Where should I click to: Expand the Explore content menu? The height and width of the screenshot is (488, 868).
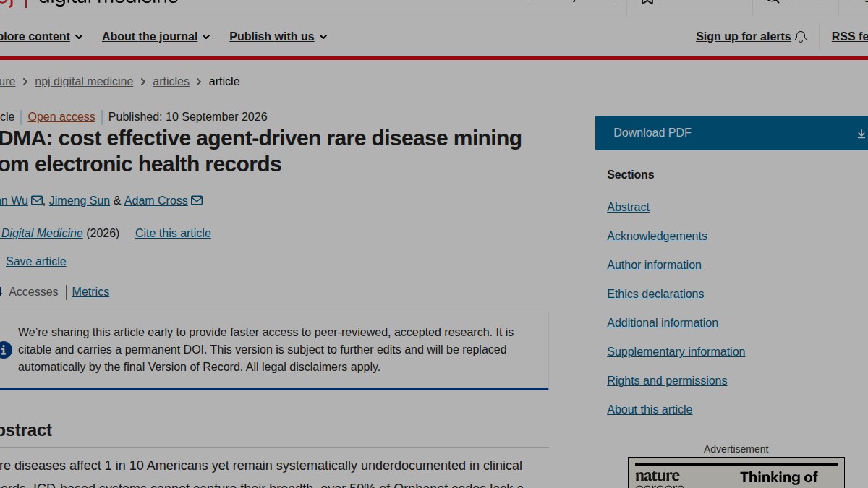coord(41,37)
